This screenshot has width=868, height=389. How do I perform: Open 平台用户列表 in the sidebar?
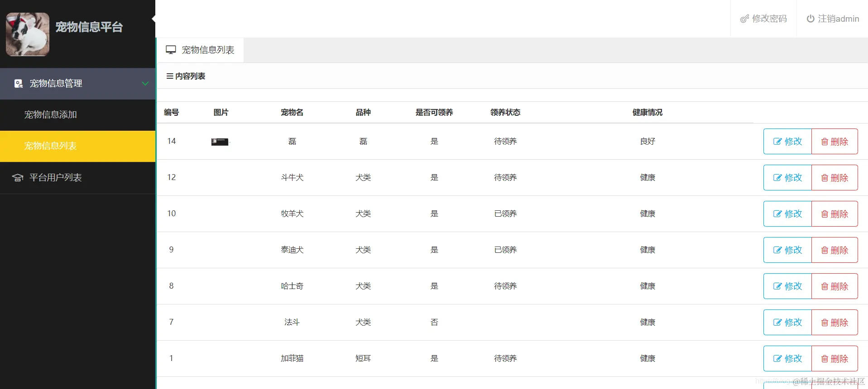click(x=78, y=178)
